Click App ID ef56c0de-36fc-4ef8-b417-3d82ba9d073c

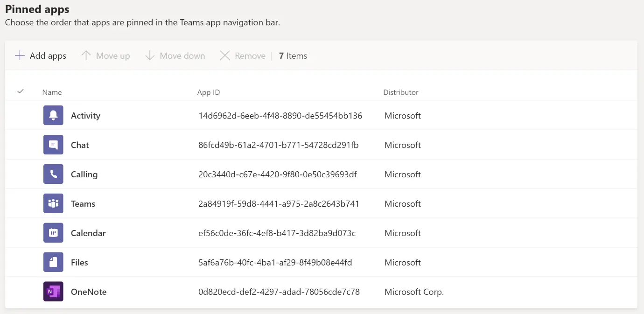tap(277, 233)
